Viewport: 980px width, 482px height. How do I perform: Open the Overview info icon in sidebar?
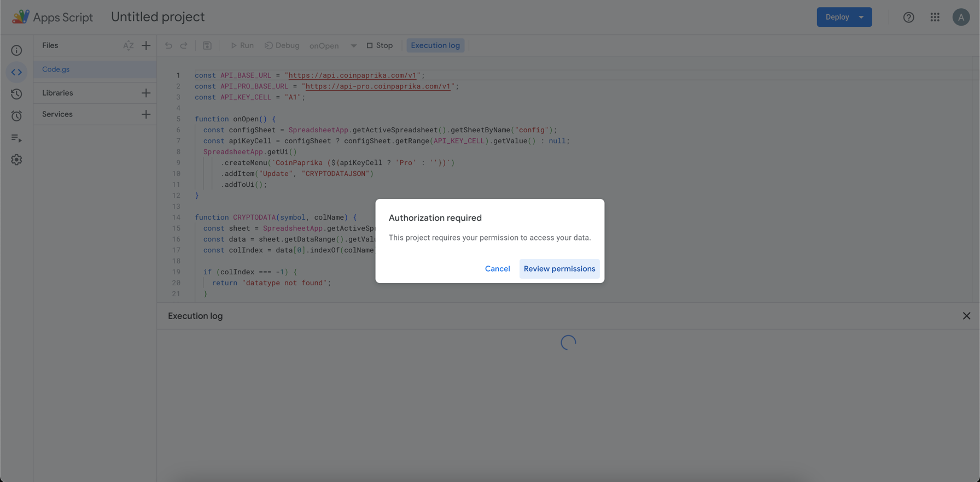pos(16,50)
